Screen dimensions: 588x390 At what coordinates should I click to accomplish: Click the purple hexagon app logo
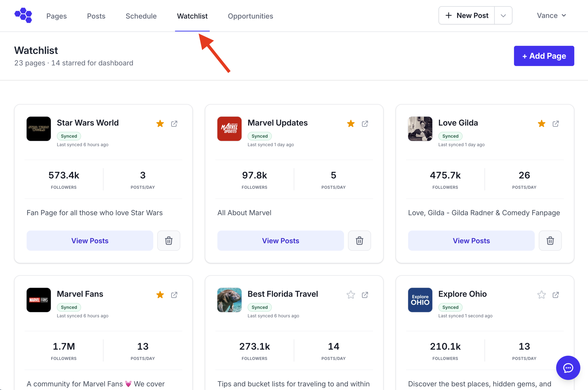[23, 15]
